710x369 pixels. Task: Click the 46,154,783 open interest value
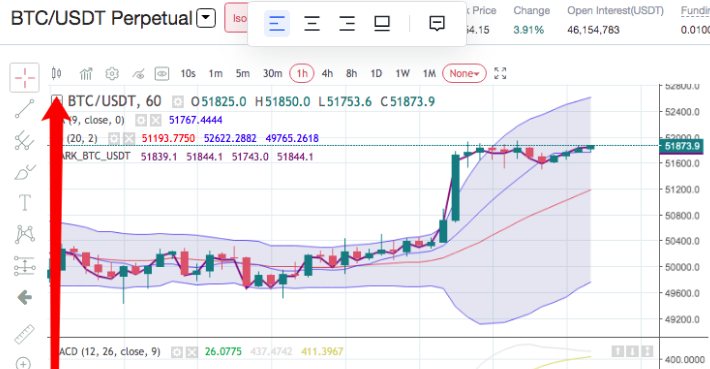click(593, 30)
